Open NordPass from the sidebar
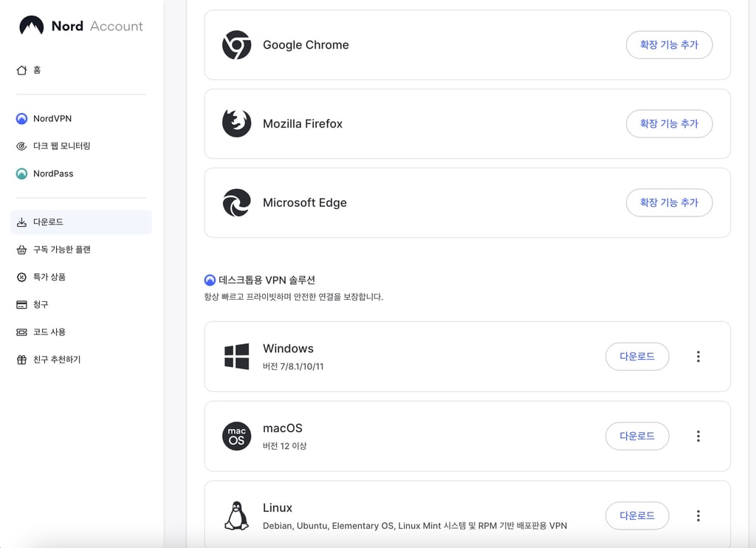756x548 pixels. click(x=81, y=174)
